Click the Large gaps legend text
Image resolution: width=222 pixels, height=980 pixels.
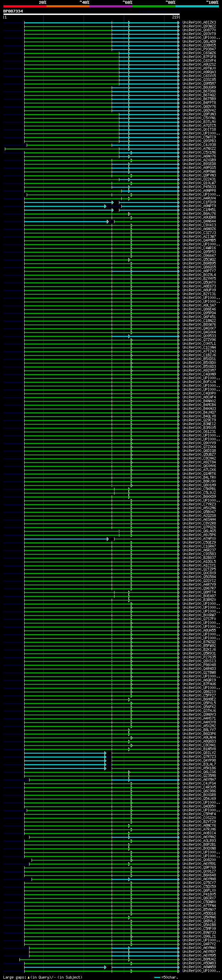click(43, 977)
